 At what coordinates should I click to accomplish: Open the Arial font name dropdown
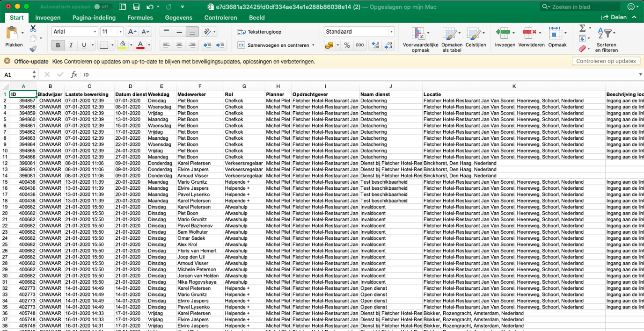[95, 32]
